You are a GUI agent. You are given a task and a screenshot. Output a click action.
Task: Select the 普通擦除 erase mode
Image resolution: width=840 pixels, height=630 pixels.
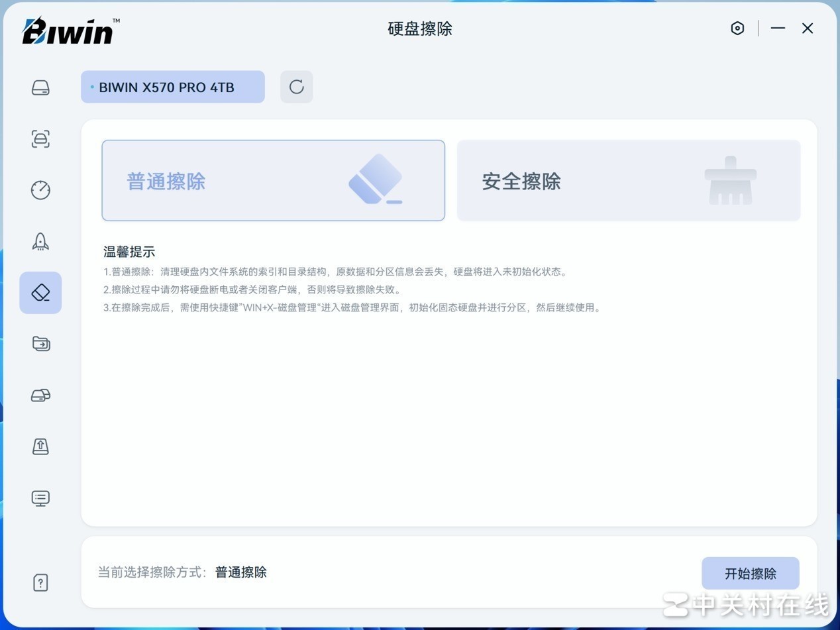pyautogui.click(x=273, y=180)
